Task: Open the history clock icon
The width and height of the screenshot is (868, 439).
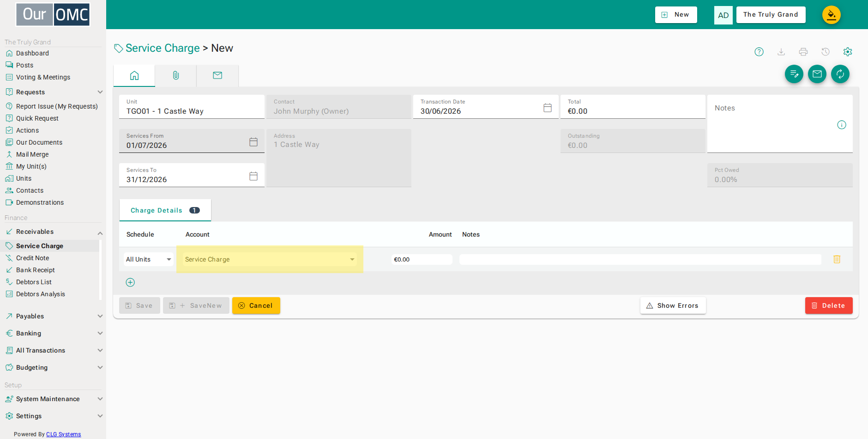Action: [x=826, y=52]
